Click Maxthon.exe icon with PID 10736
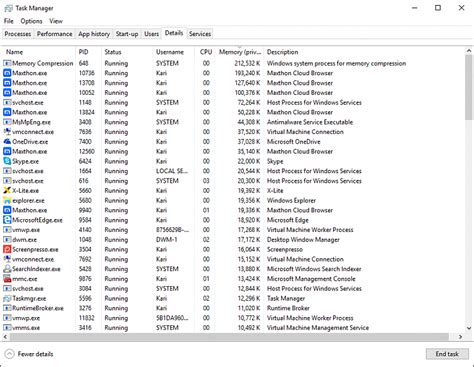The width and height of the screenshot is (474, 367). (x=7, y=73)
